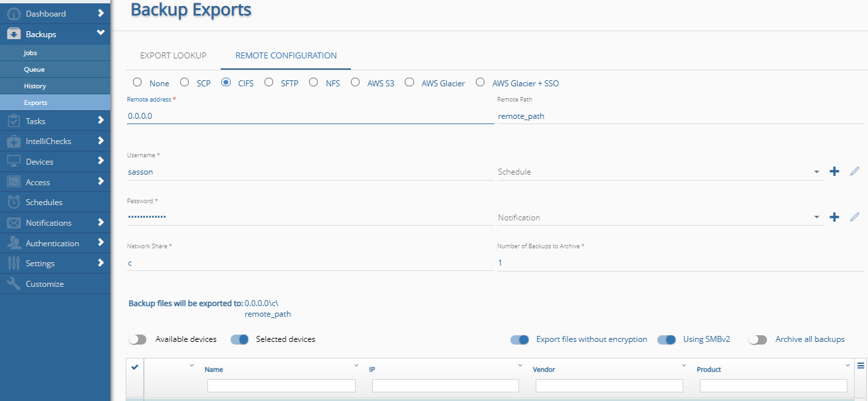
Task: Open the grid menu icon at table right
Action: pyautogui.click(x=861, y=365)
